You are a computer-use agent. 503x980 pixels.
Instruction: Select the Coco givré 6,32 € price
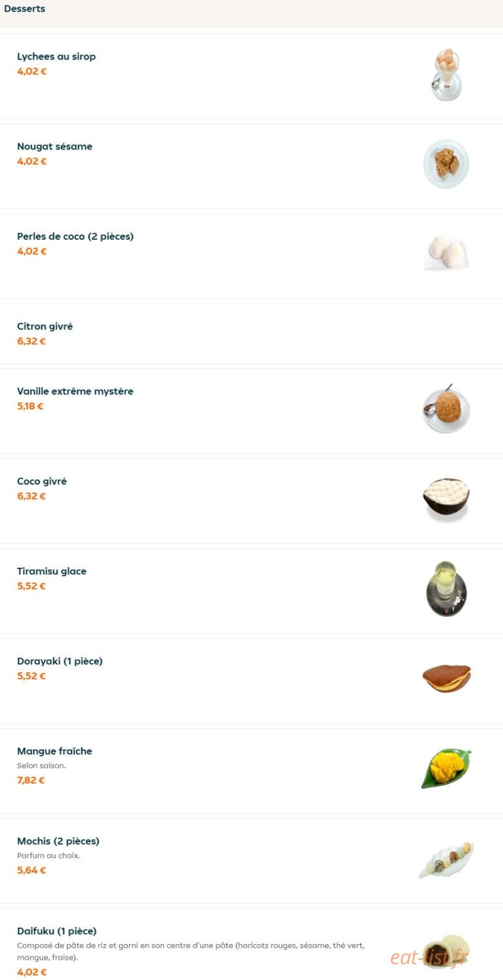click(x=31, y=496)
